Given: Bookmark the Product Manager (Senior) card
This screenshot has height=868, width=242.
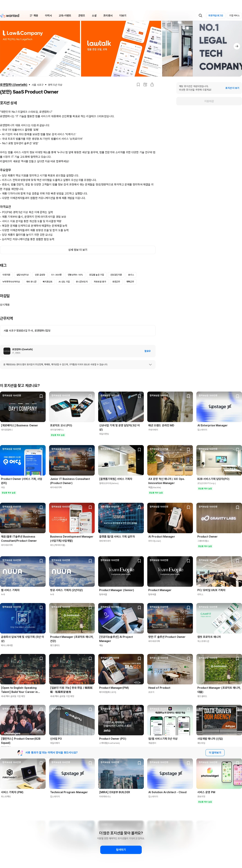Looking at the screenshot, I should coord(139,561).
